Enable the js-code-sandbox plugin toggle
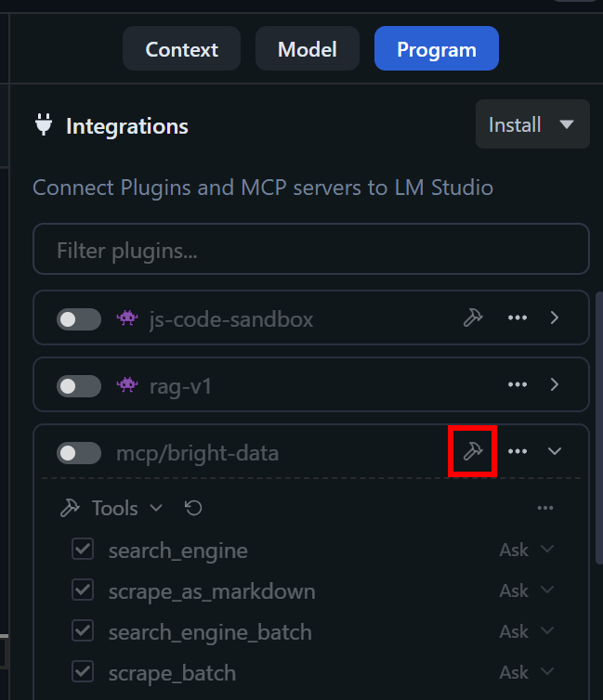Image resolution: width=603 pixels, height=700 pixels. pos(79,319)
